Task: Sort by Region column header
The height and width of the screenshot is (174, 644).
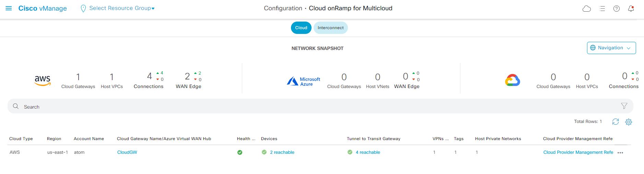Action: point(54,139)
